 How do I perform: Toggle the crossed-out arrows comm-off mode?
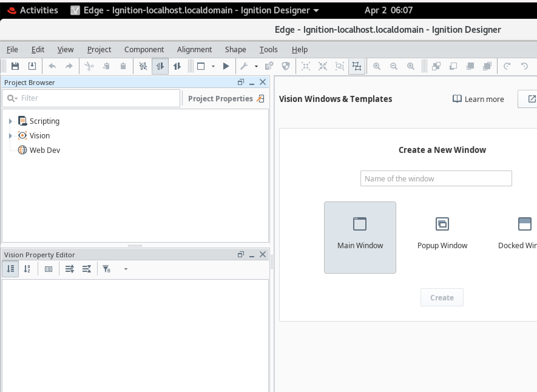click(143, 66)
